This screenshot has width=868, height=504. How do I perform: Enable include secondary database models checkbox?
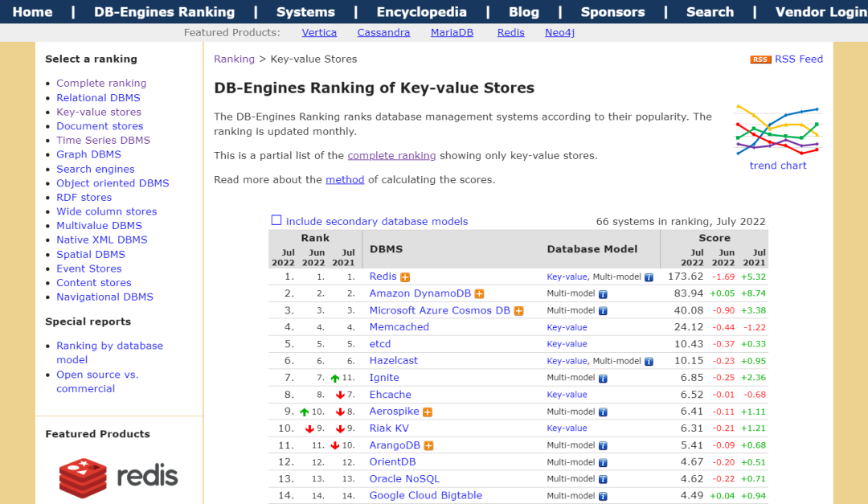(x=276, y=220)
